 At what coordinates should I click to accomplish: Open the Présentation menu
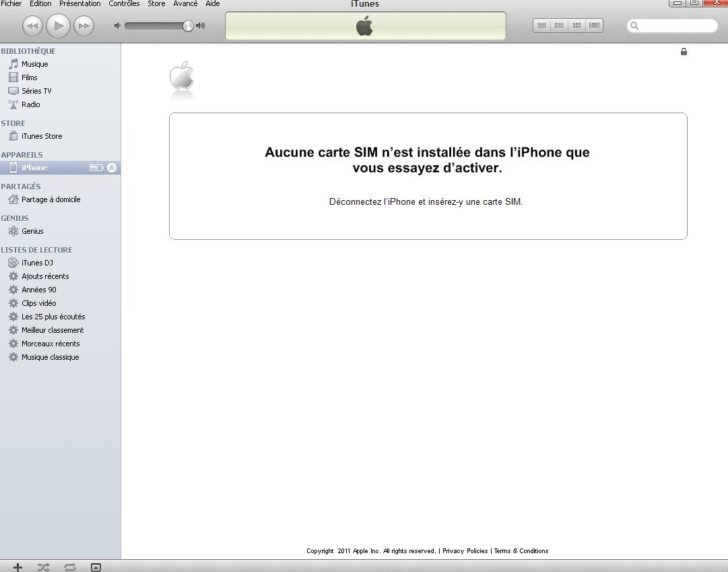tap(80, 4)
